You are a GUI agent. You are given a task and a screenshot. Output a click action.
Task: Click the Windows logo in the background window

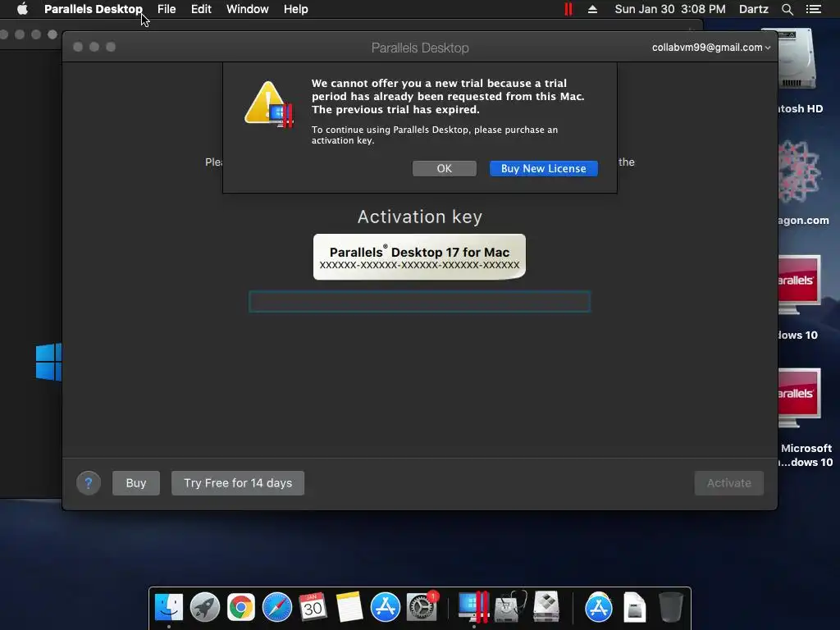coord(48,362)
